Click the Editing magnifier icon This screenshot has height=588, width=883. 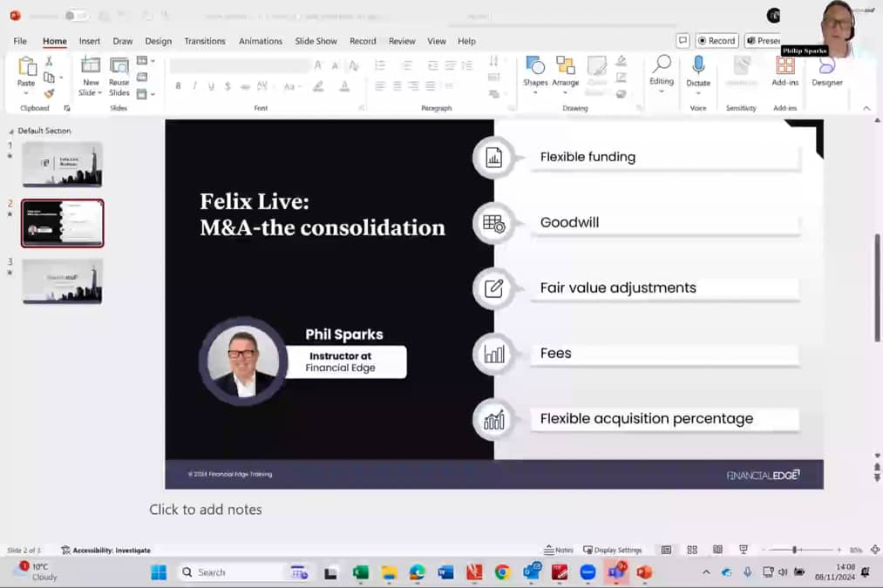pos(662,64)
